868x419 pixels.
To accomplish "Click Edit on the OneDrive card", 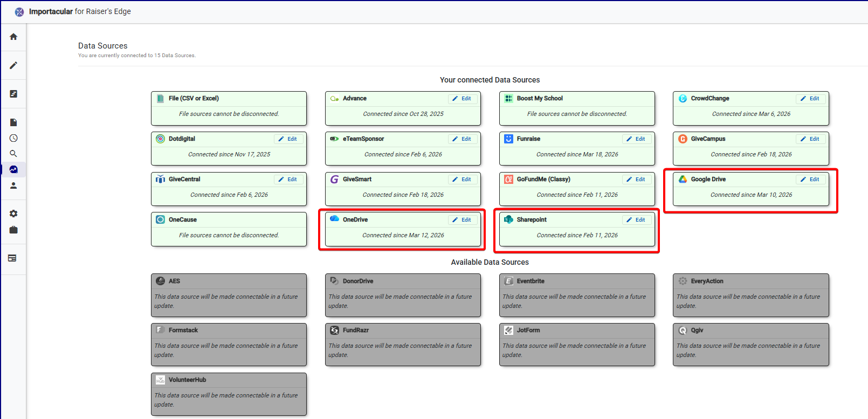I will [x=462, y=220].
